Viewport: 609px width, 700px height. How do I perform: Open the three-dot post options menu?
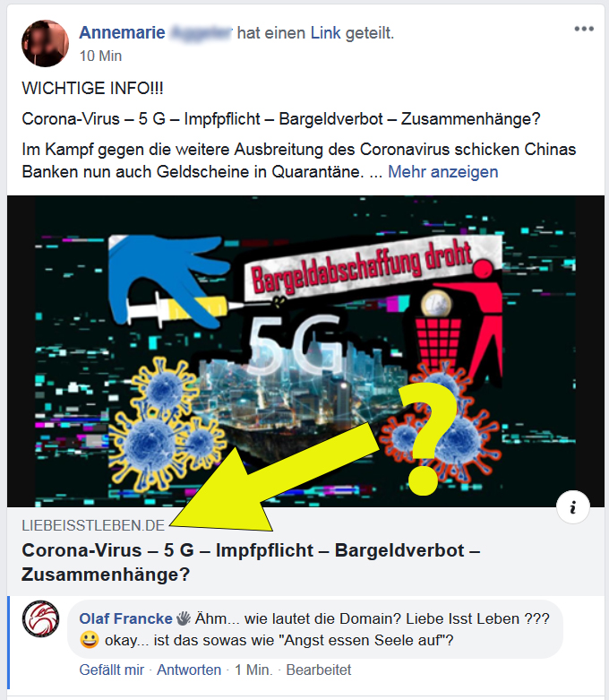[584, 29]
